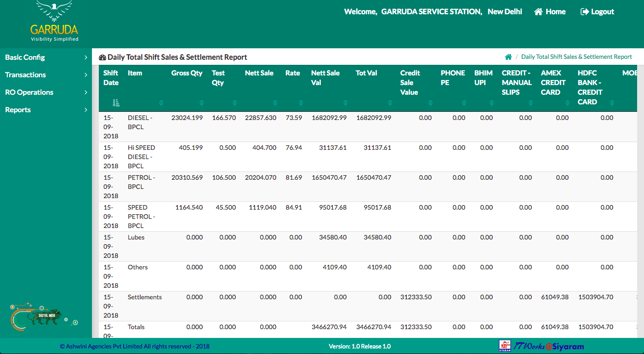
Task: Click the report title heading
Action: point(177,57)
